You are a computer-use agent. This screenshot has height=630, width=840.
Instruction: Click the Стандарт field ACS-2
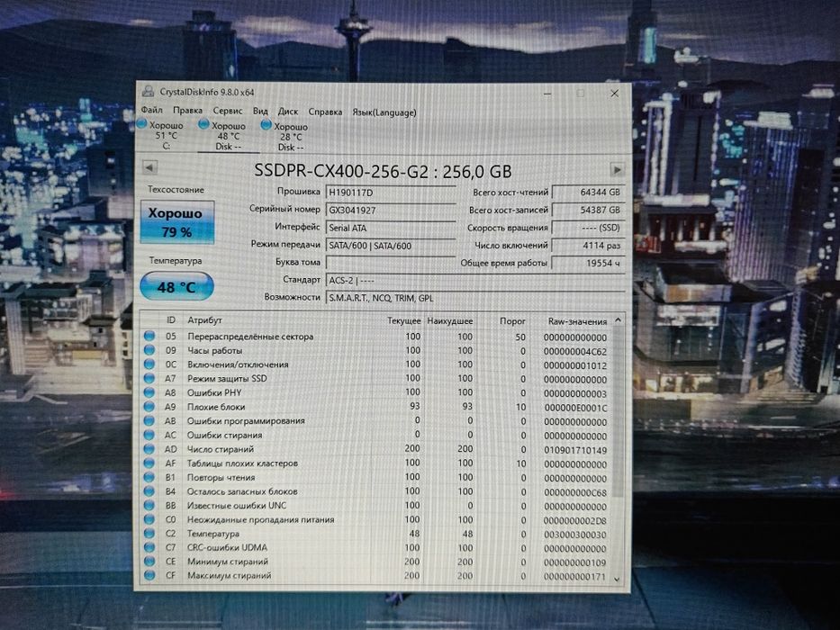tap(475, 280)
